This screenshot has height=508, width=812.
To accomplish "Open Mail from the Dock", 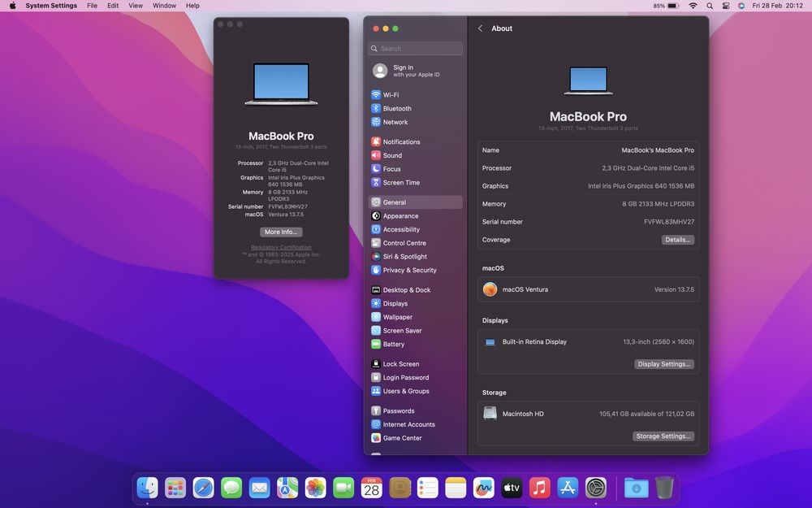I will 260,488.
